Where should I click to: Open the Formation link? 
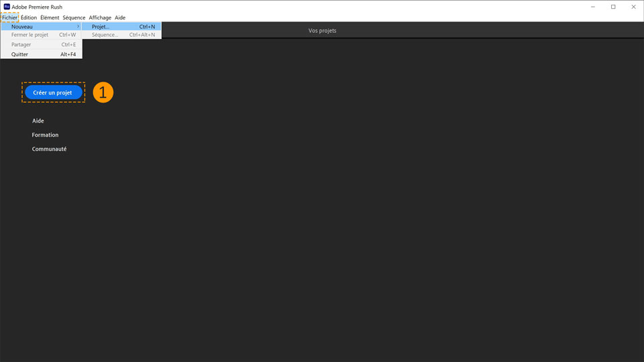pos(45,135)
